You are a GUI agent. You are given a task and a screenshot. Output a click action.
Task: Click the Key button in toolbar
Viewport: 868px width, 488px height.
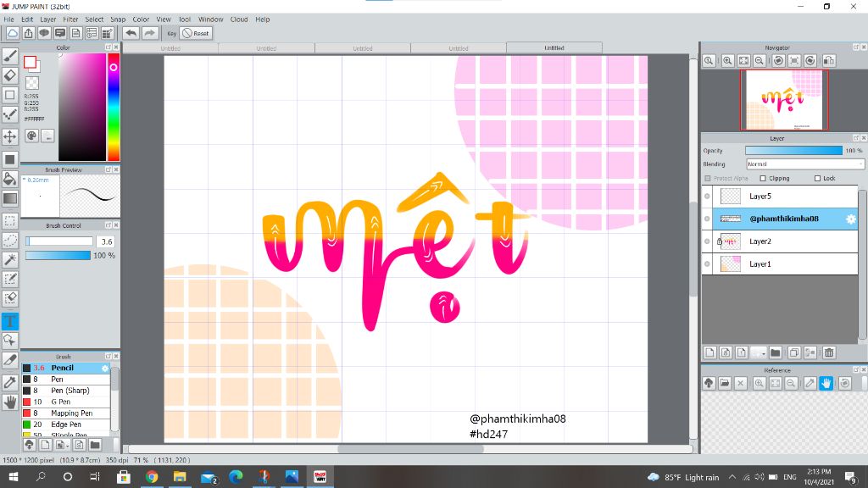(171, 33)
